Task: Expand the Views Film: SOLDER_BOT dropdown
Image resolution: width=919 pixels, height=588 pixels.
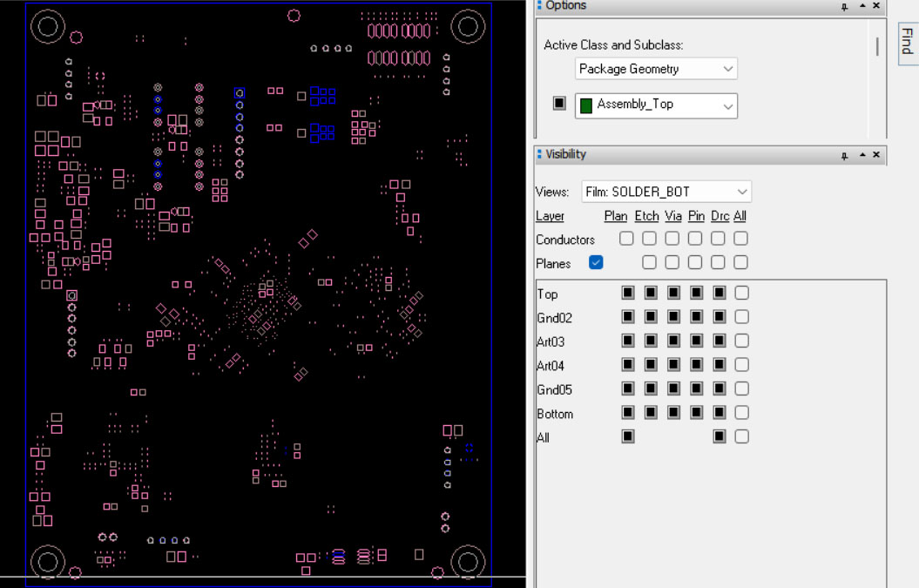Action: click(666, 192)
